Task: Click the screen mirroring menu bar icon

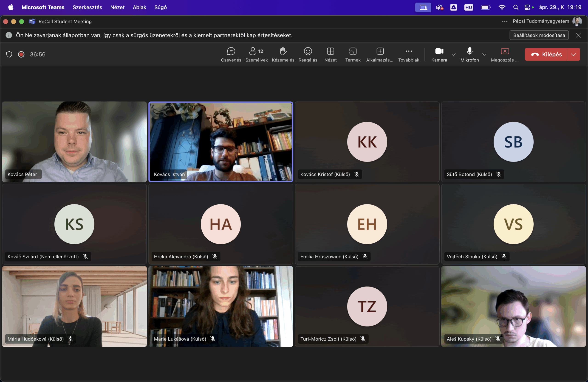Action: [x=423, y=7]
